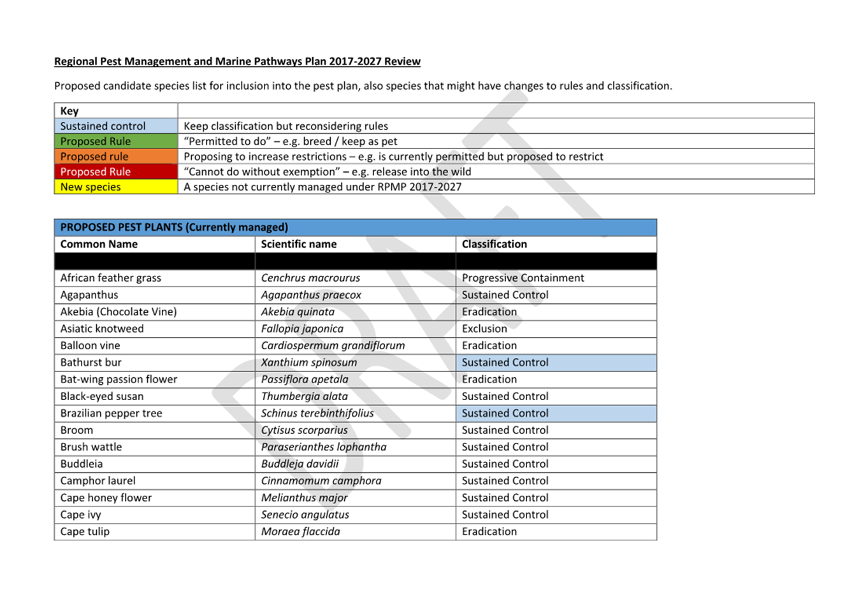868x599 pixels.
Task: Select the 'Buddleia' common name cell
Action: [x=155, y=464]
